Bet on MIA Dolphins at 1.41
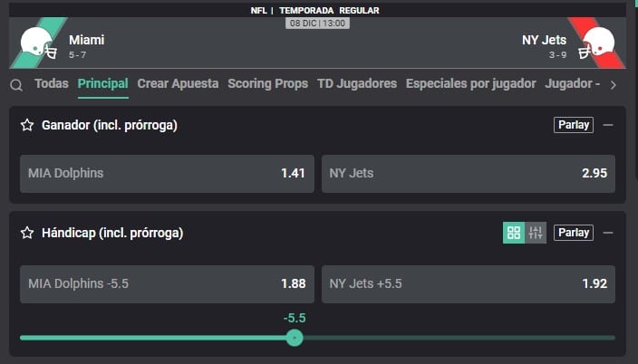 click(167, 173)
